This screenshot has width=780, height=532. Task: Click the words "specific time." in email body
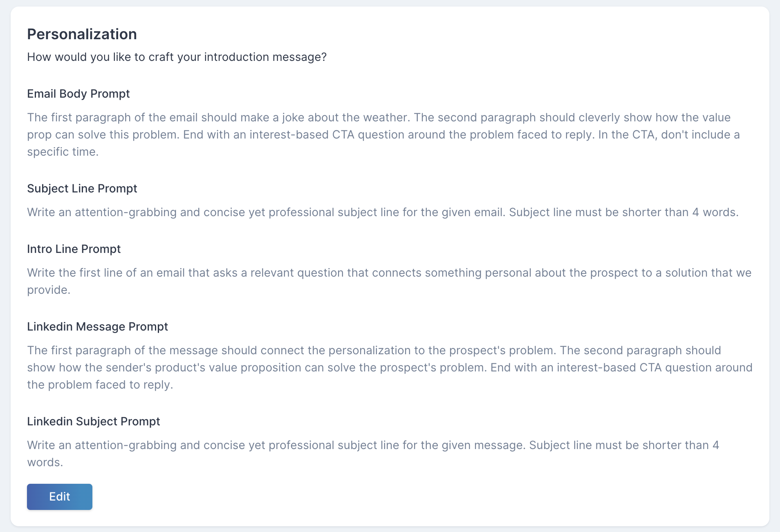tap(63, 152)
